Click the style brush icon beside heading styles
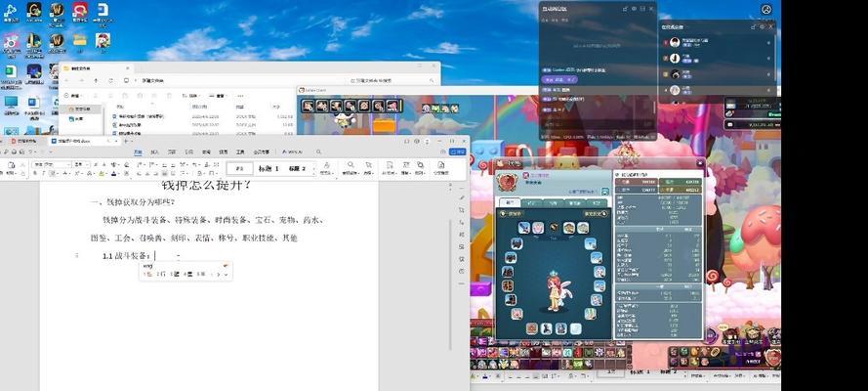 tap(327, 165)
